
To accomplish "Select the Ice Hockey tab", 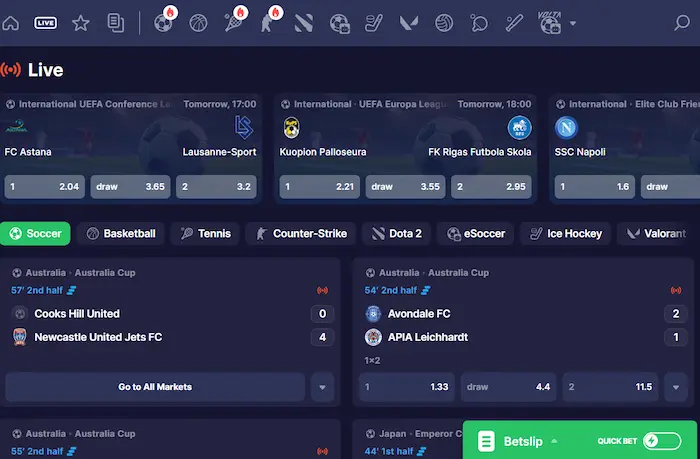I will [565, 234].
